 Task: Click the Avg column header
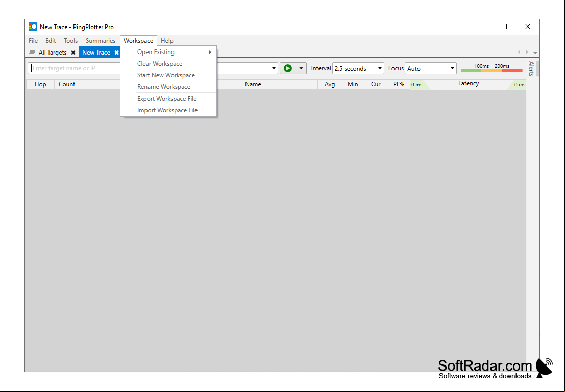click(x=330, y=84)
